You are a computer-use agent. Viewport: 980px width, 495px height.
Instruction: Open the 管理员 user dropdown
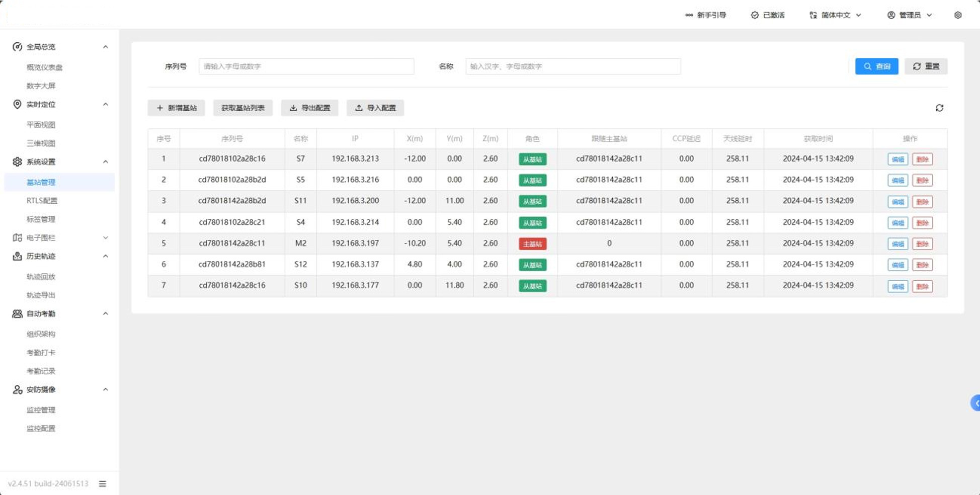pyautogui.click(x=910, y=15)
